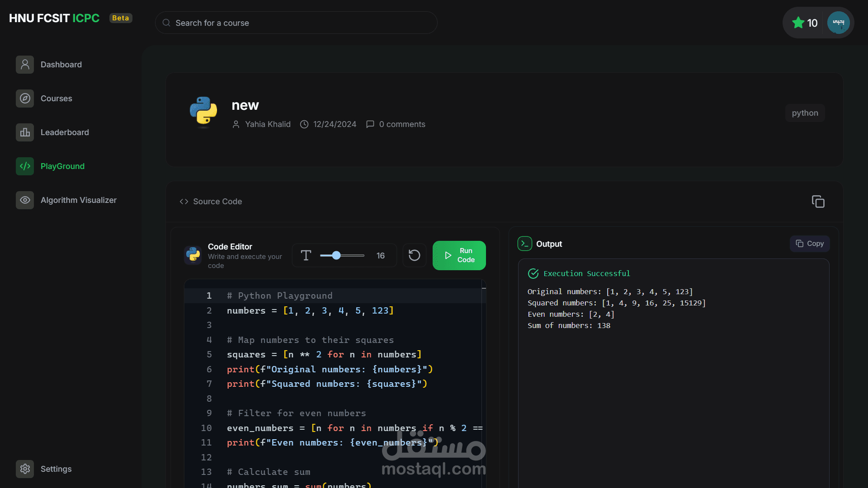
Task: Click the 0 comments link
Action: point(401,124)
